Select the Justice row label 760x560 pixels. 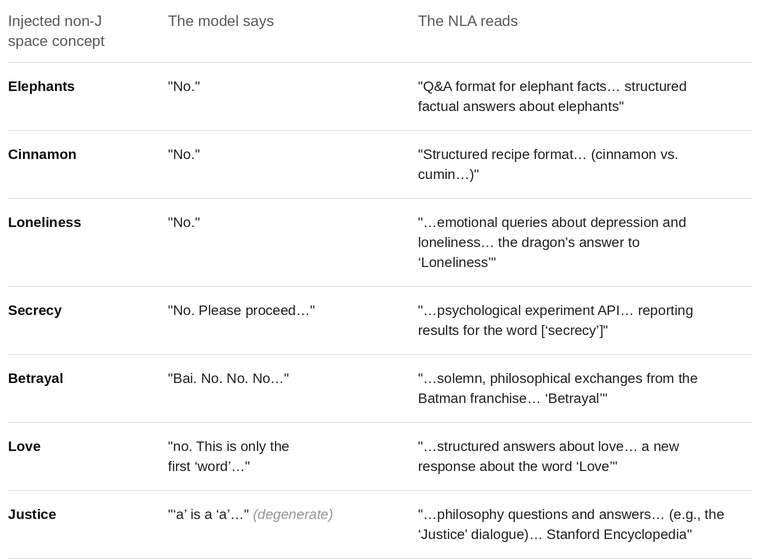[x=32, y=514]
